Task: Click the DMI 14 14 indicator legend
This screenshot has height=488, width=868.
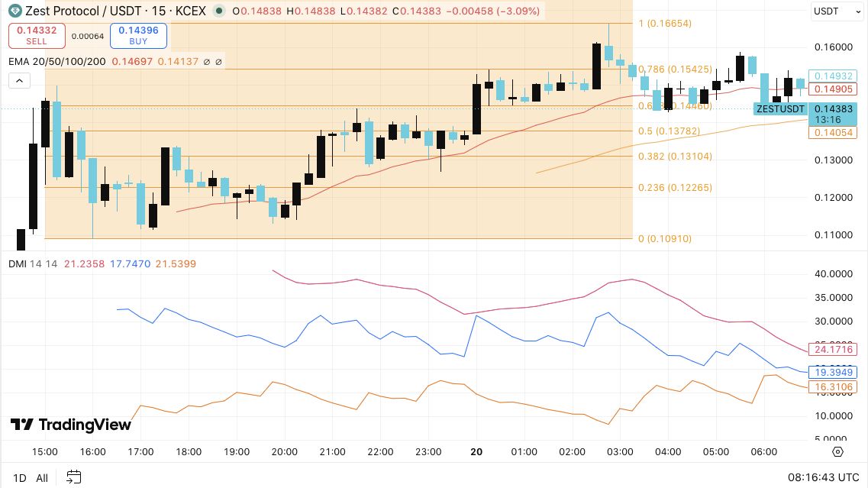Action: click(33, 263)
